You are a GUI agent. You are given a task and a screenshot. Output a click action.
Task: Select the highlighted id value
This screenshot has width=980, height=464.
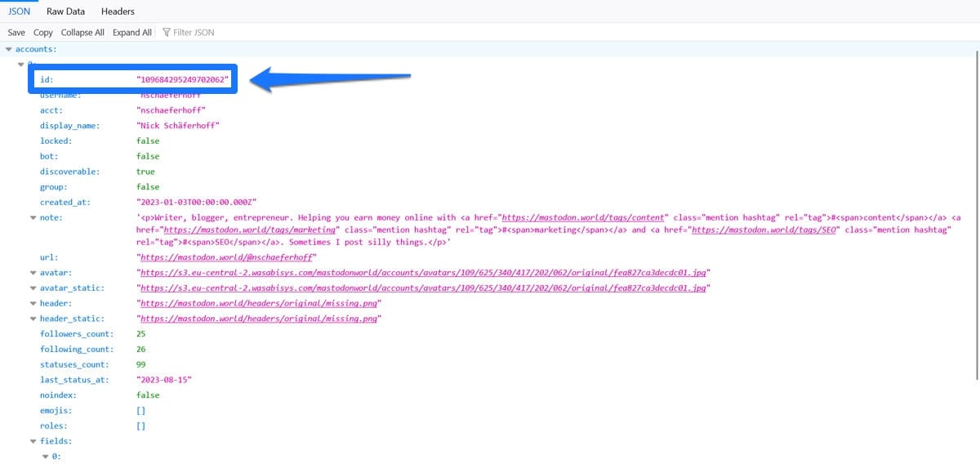(x=183, y=79)
